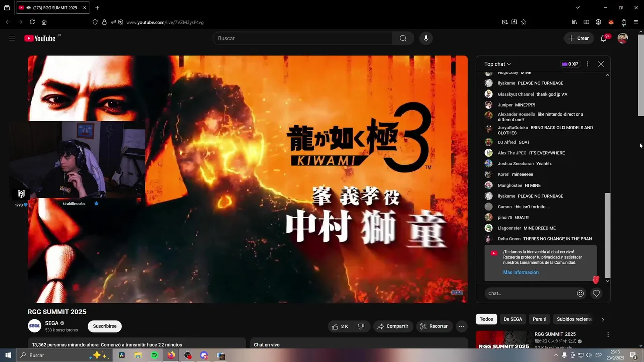This screenshot has height=362, width=644.
Task: Open the SEGA channel avatar
Action: coord(34,326)
